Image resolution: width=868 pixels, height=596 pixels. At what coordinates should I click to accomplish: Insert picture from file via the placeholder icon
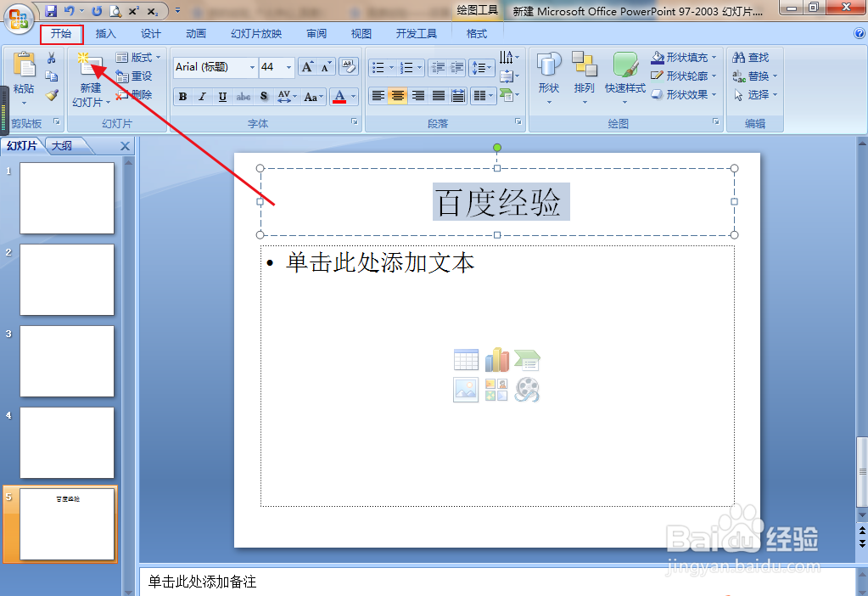pos(466,390)
